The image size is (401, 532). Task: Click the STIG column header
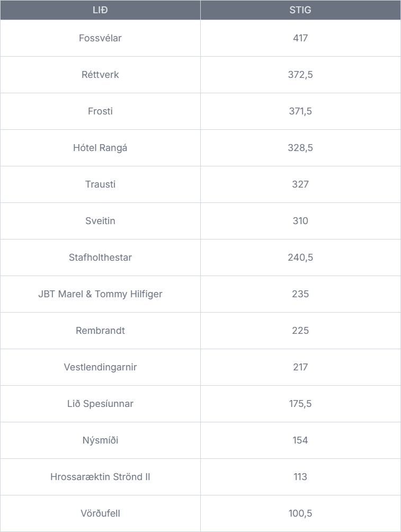(300, 10)
